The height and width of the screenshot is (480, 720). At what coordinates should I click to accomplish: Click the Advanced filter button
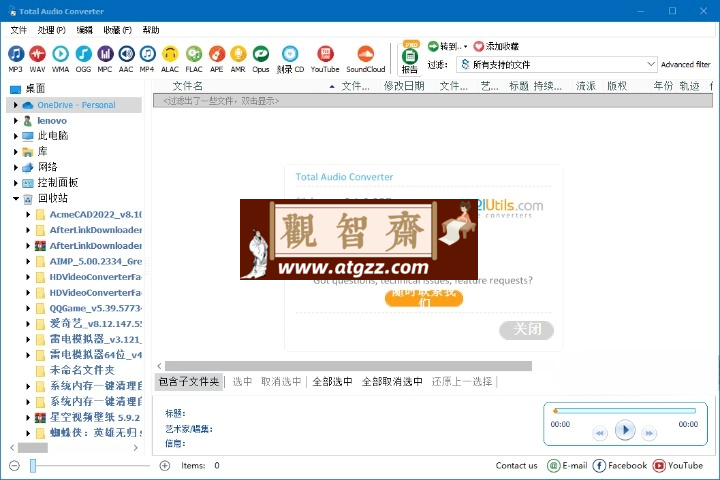[x=686, y=64]
